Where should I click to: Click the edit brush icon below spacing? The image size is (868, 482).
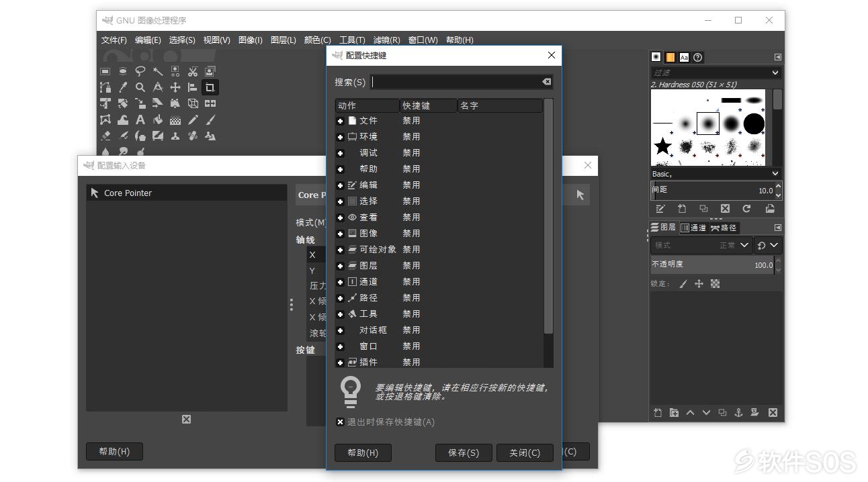coord(660,209)
